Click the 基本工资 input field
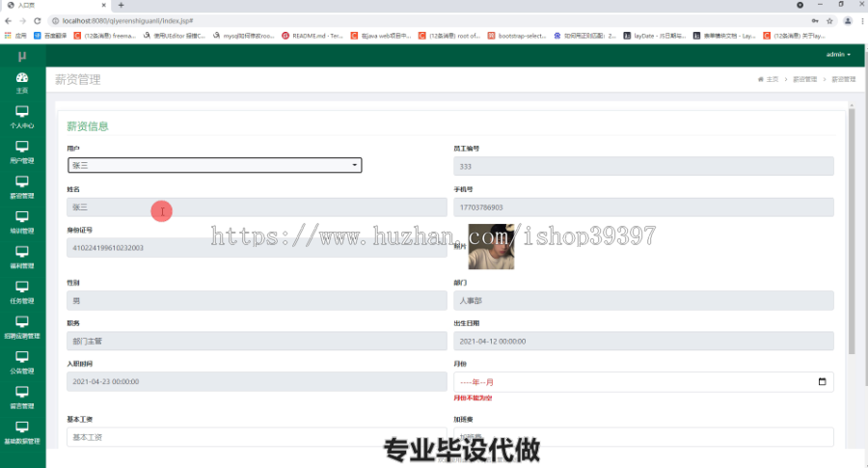Image resolution: width=868 pixels, height=468 pixels. (x=257, y=437)
